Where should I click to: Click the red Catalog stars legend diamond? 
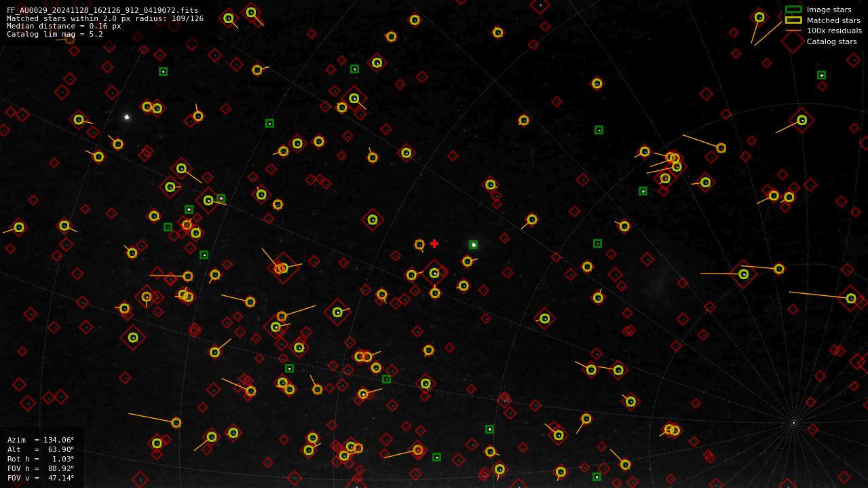(793, 41)
